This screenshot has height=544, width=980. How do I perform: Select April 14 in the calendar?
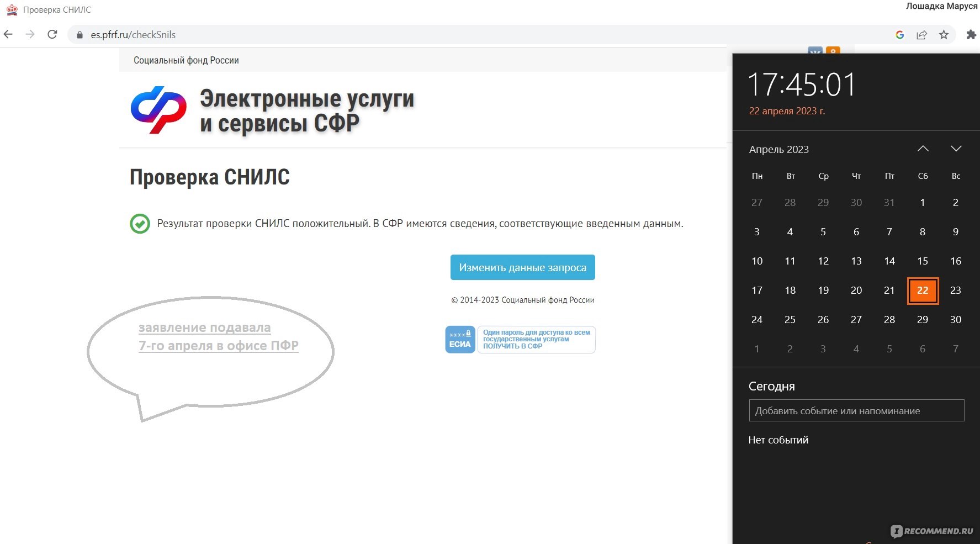tap(889, 261)
